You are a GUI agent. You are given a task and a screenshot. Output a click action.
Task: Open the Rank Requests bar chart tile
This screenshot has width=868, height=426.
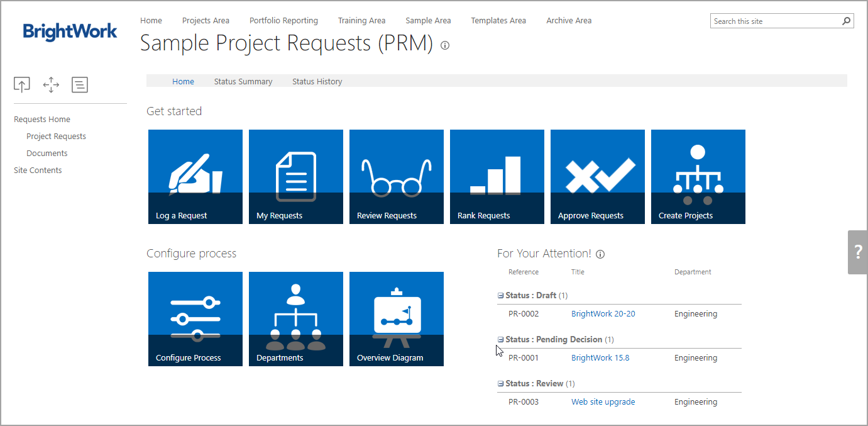[x=497, y=177]
